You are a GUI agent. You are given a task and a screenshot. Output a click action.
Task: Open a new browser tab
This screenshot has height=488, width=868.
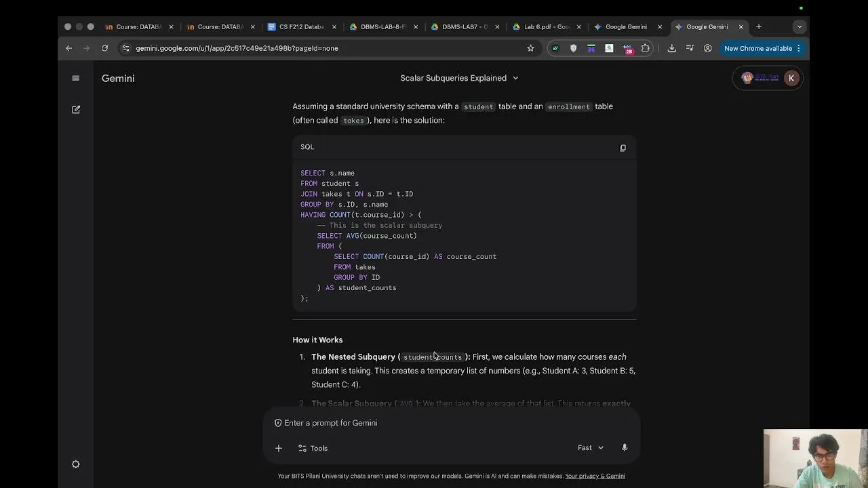point(759,27)
